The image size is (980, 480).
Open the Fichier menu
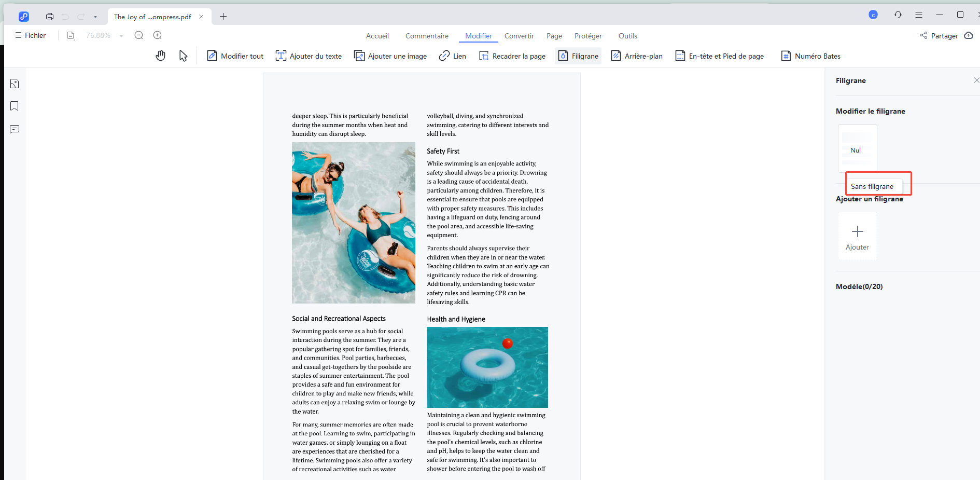[31, 35]
